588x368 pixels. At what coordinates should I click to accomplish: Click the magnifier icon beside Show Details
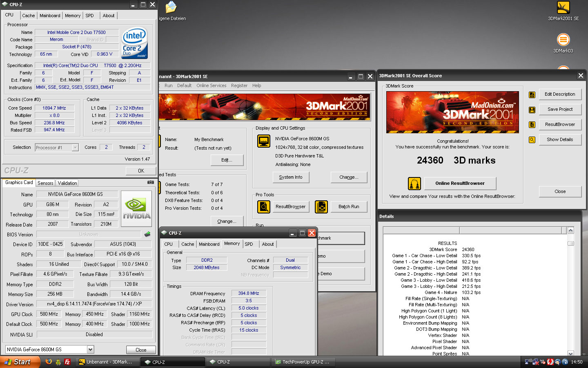tap(532, 140)
